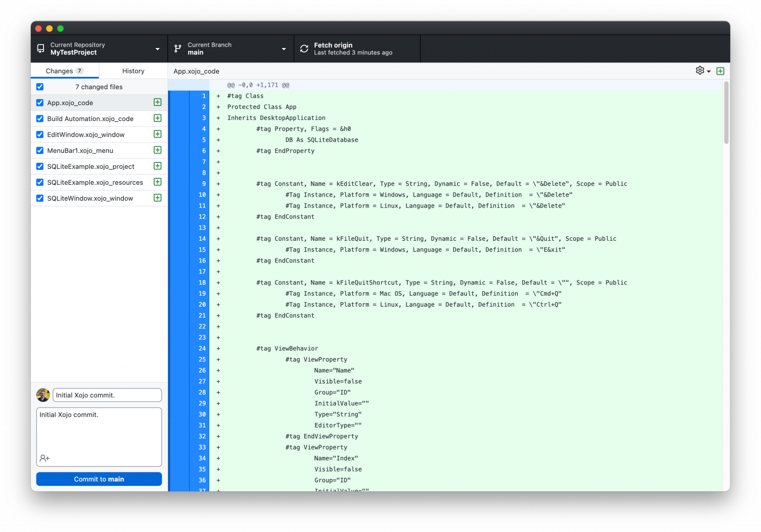Uncheck the 7 changed files checkbox
Image resolution: width=761 pixels, height=532 pixels.
[x=40, y=86]
